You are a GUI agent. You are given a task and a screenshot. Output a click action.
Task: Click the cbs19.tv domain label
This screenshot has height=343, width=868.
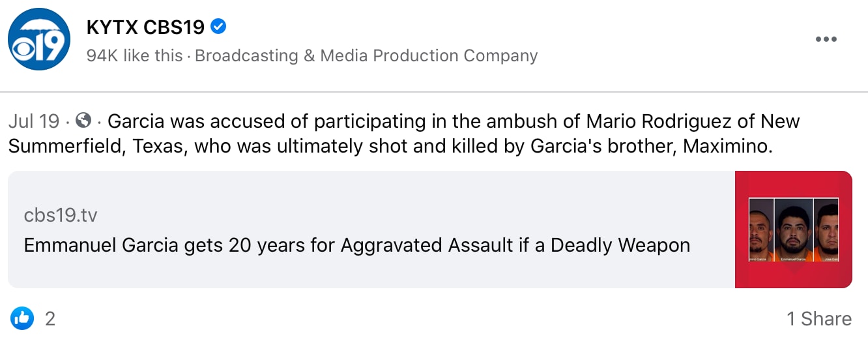coord(61,215)
